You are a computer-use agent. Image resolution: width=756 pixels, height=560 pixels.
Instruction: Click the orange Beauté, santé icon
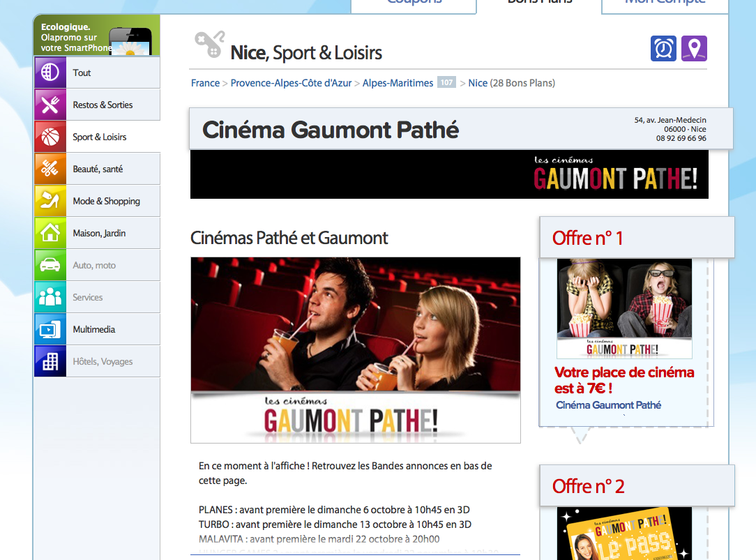50,169
